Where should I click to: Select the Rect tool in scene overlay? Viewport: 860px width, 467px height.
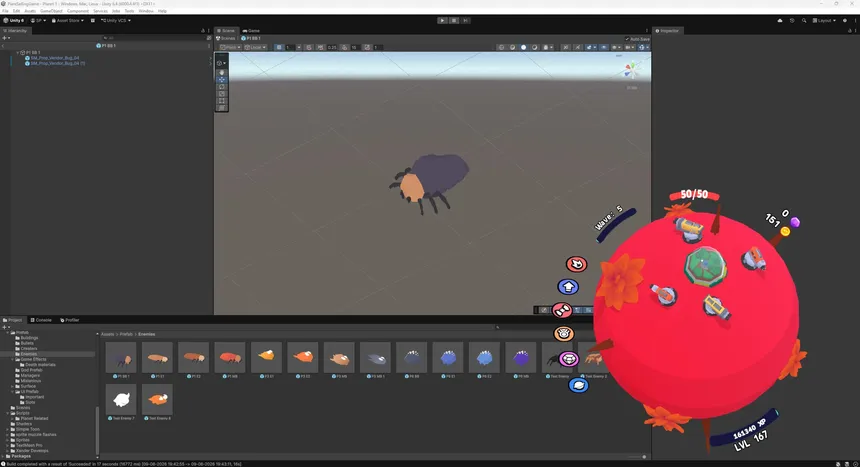222,101
